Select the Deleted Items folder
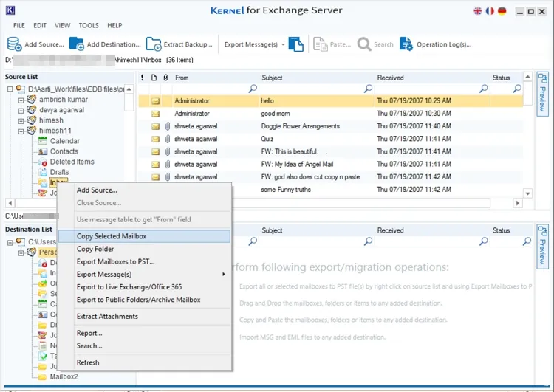The width and height of the screenshot is (554, 392). click(72, 162)
